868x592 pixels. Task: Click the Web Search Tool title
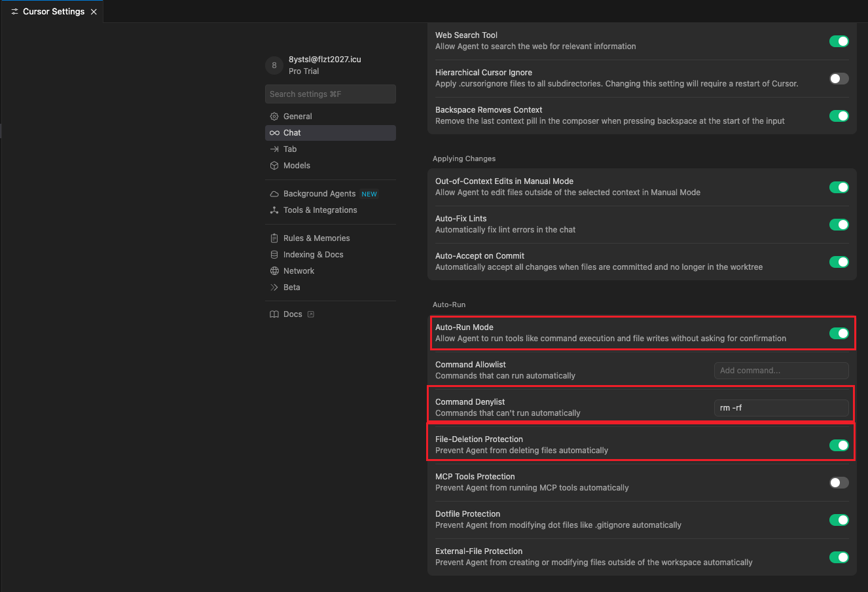coord(466,35)
